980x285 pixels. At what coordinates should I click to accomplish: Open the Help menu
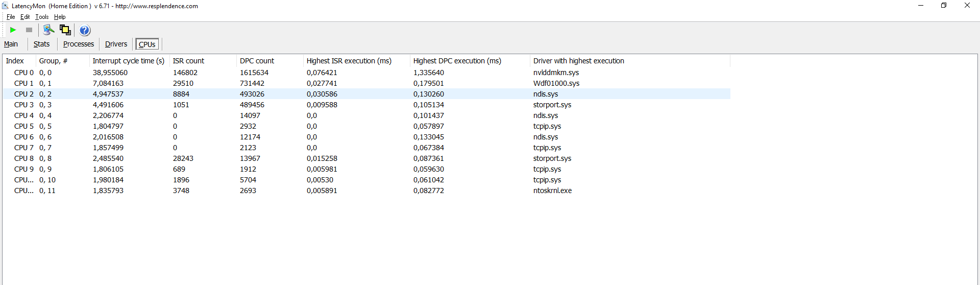pos(60,17)
